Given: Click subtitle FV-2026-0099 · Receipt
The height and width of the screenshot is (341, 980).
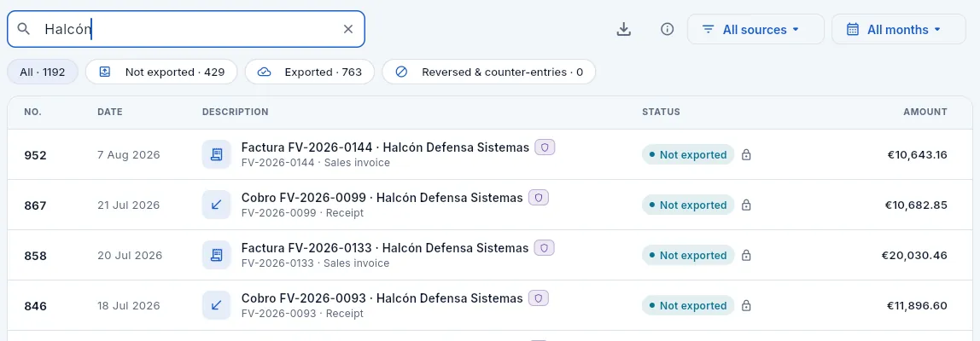Looking at the screenshot, I should pos(302,213).
